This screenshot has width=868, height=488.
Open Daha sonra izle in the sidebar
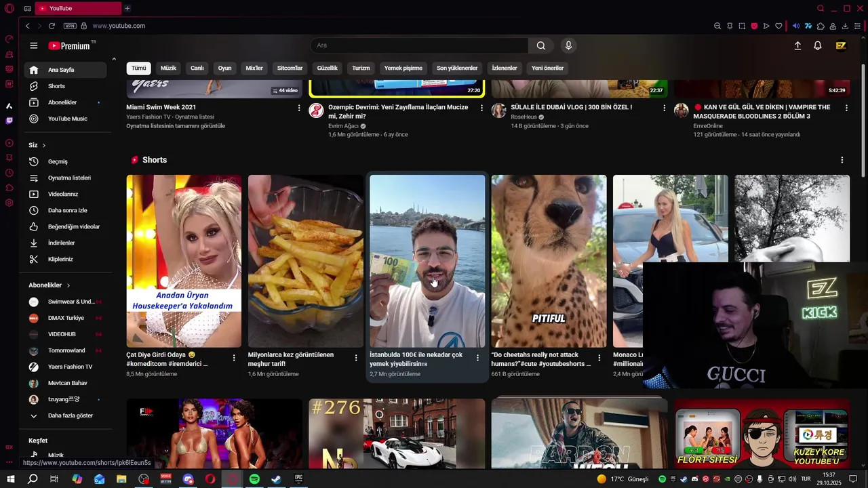pos(65,210)
